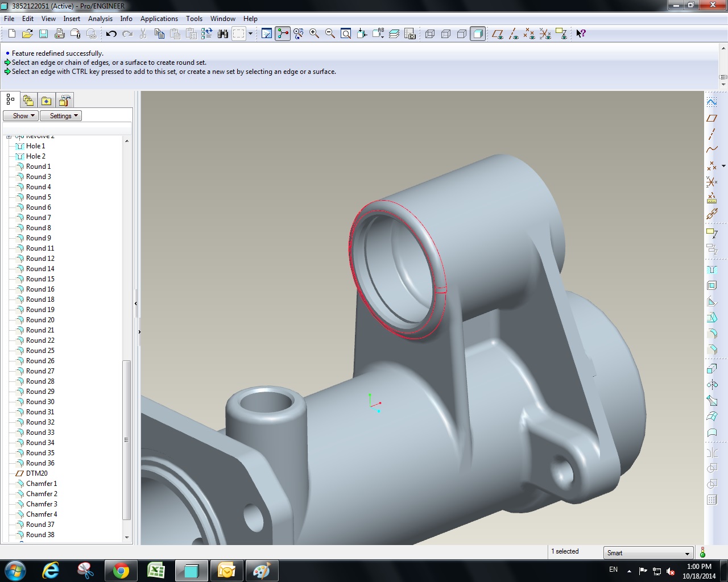Open the File menu
Screen dimensions: 728x582
9,19
